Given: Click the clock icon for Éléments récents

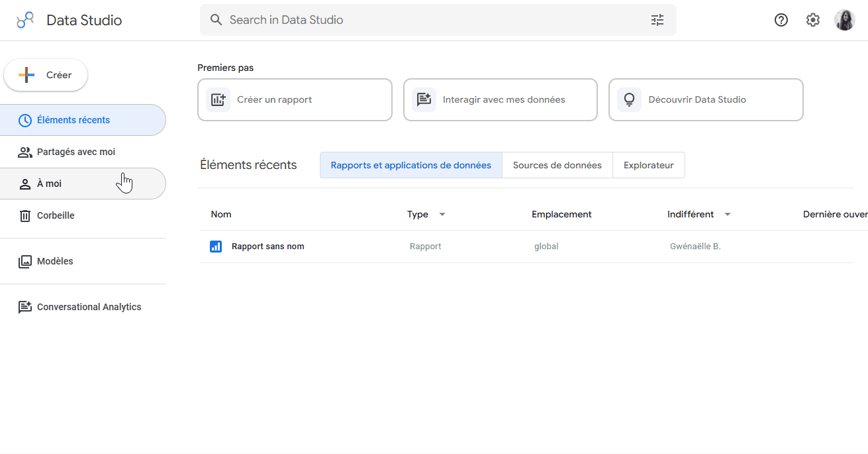Looking at the screenshot, I should pos(25,120).
